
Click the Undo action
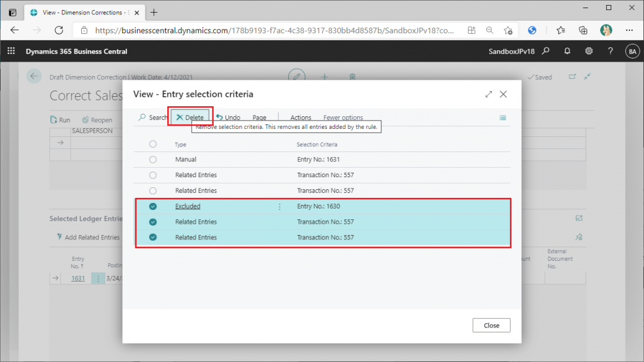coord(228,118)
